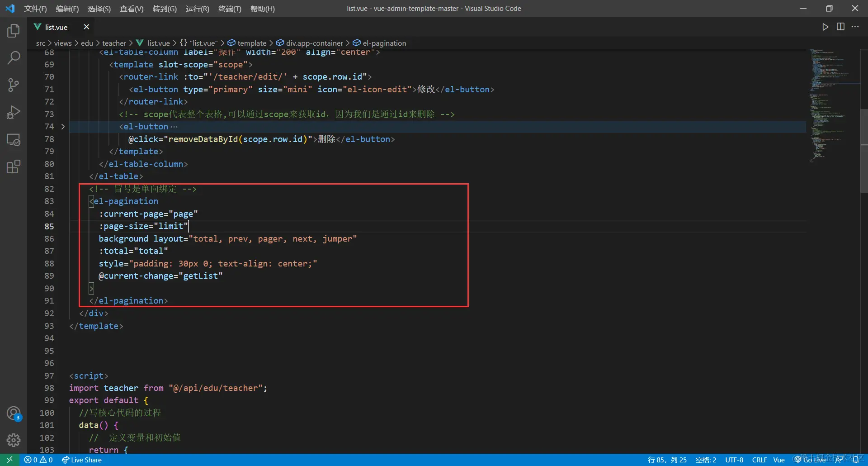This screenshot has width=868, height=466.
Task: Click the </el-pagination> closing tag
Action: [128, 301]
